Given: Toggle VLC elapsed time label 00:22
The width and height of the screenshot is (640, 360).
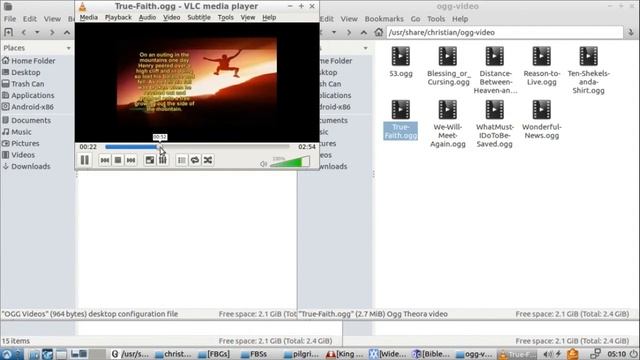Looking at the screenshot, I should 88,147.
